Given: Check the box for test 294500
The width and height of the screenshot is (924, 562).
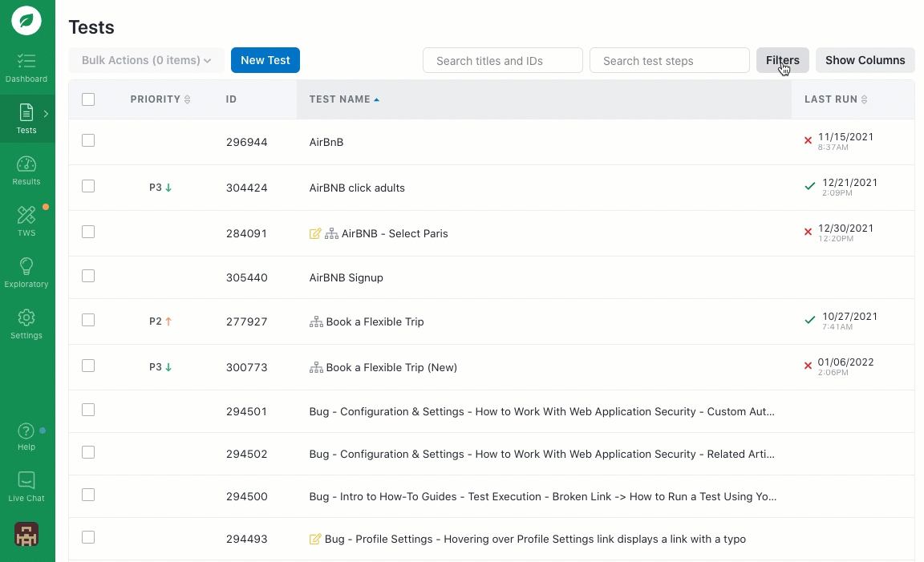Looking at the screenshot, I should point(88,495).
